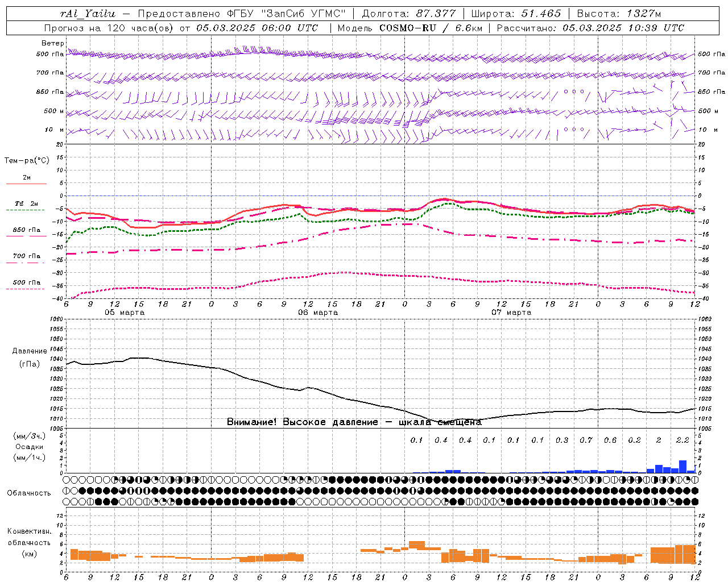The image size is (728, 582).
Task: Click the (мм/3ч.) precipitation unit label
Action: 30,436
